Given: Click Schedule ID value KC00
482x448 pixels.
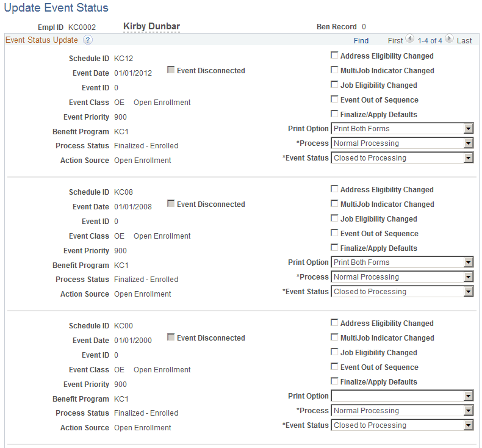Looking at the screenshot, I should click(x=123, y=326).
